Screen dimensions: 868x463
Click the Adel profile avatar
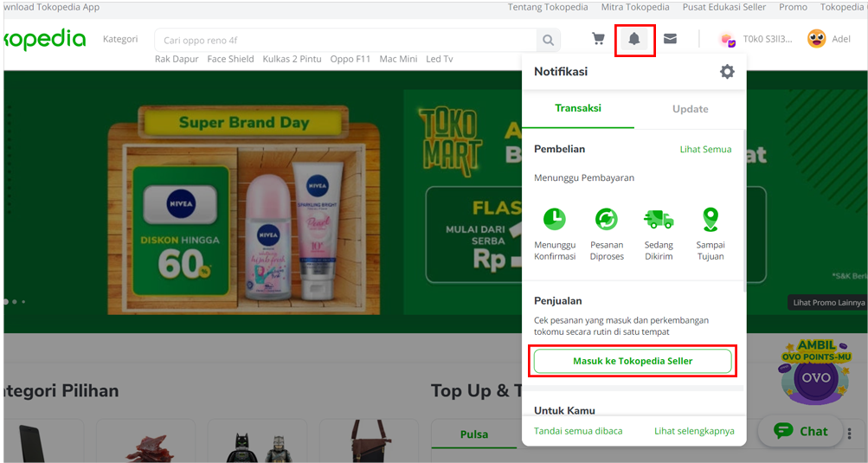817,39
